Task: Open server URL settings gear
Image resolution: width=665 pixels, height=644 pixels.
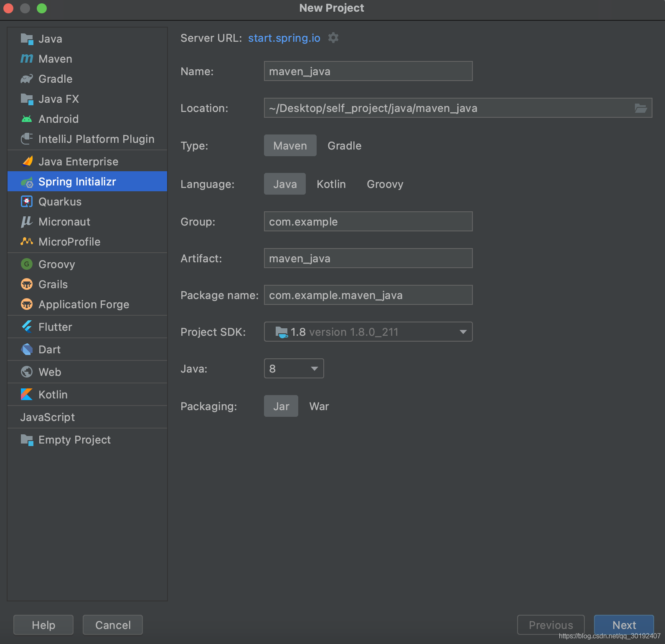Action: [333, 38]
